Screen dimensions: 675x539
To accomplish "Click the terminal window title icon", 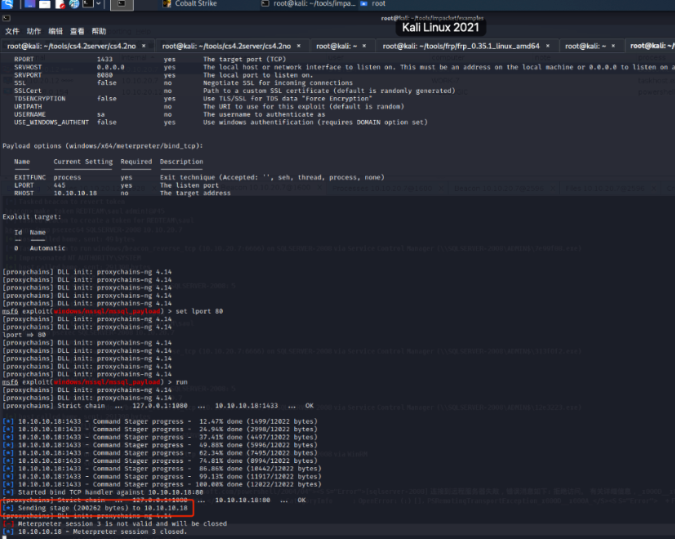I will [x=6, y=18].
